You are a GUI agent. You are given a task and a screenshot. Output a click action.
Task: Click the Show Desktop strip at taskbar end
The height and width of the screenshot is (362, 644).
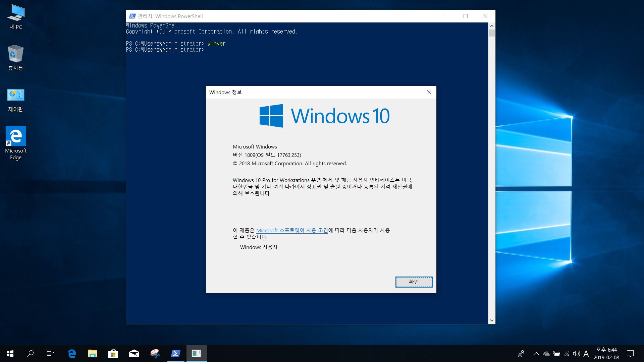[x=643, y=354]
